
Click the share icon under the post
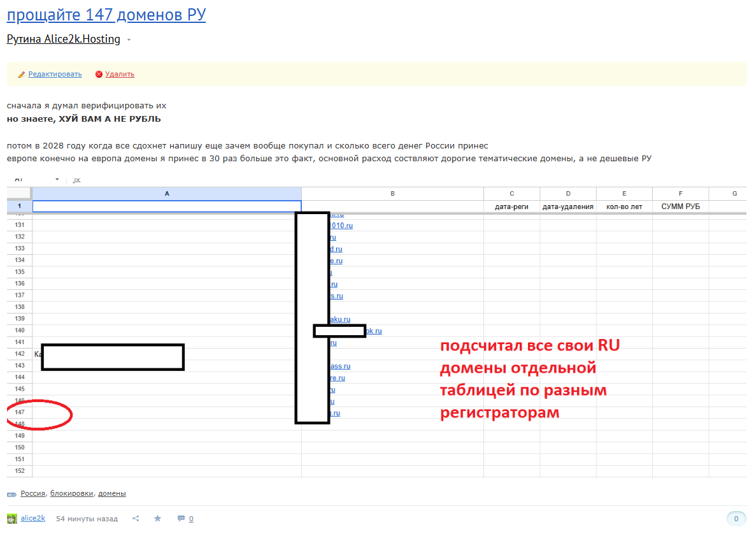point(136,519)
